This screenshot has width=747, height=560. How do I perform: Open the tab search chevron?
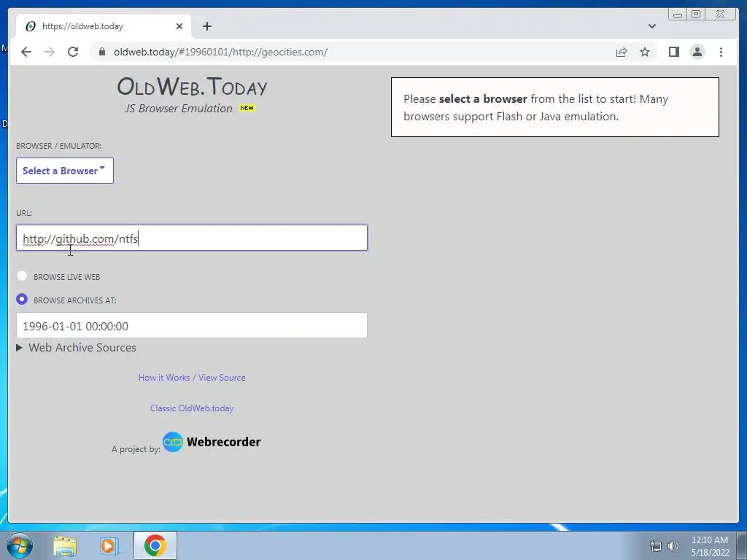click(x=651, y=26)
